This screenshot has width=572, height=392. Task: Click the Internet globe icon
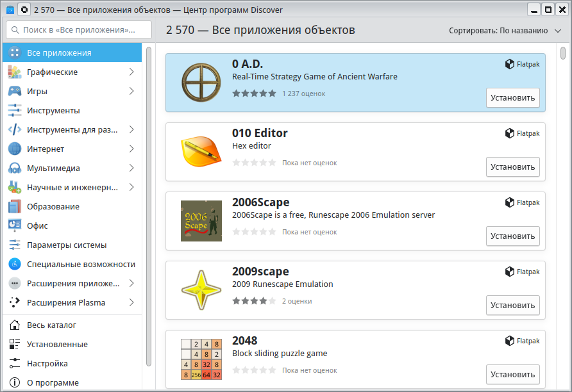click(x=15, y=149)
